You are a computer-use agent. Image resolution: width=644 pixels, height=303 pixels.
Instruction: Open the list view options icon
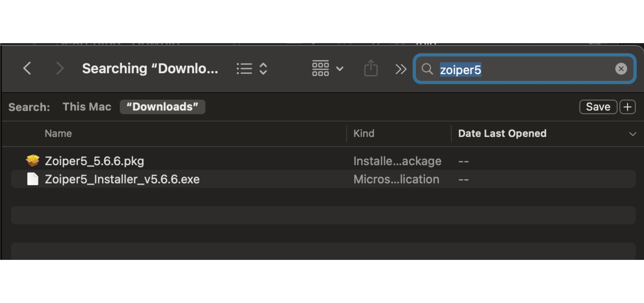point(244,68)
